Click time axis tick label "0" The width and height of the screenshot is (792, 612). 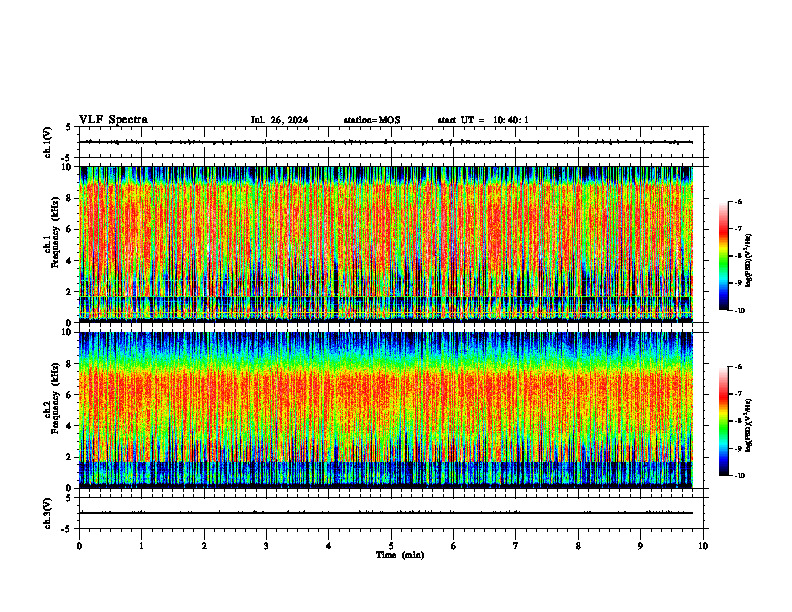(x=79, y=546)
